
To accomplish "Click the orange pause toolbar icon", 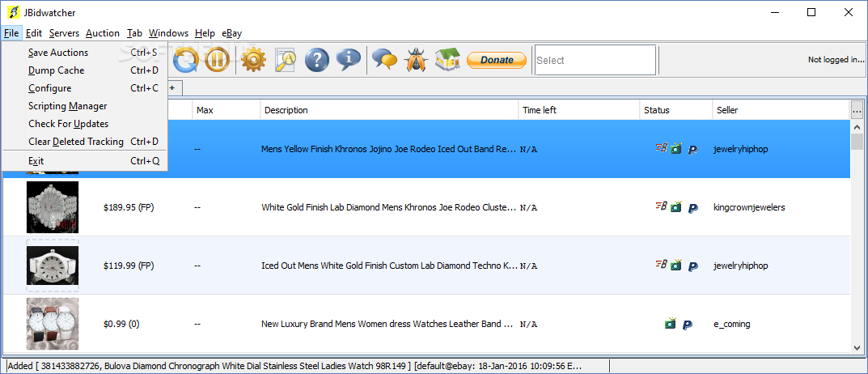I will click(217, 60).
